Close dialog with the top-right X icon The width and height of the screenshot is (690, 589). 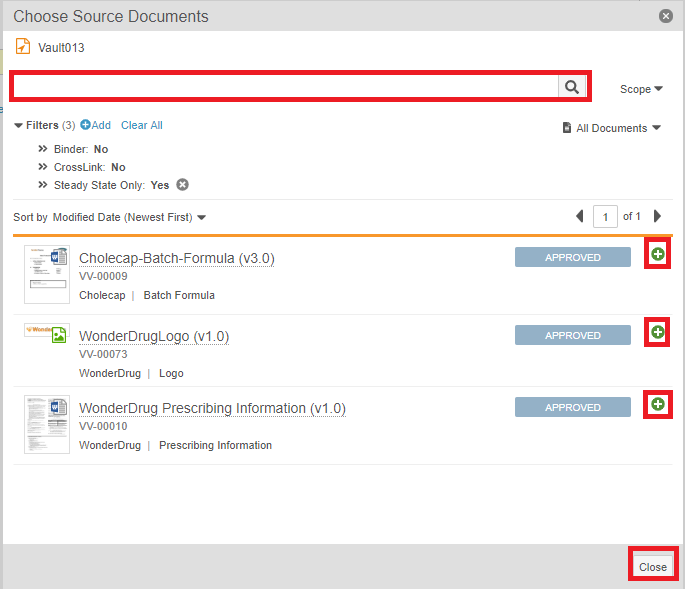click(x=666, y=16)
